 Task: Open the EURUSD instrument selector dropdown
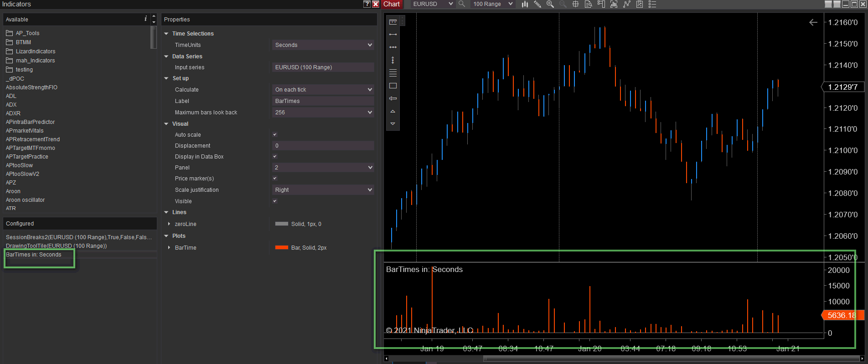click(433, 4)
